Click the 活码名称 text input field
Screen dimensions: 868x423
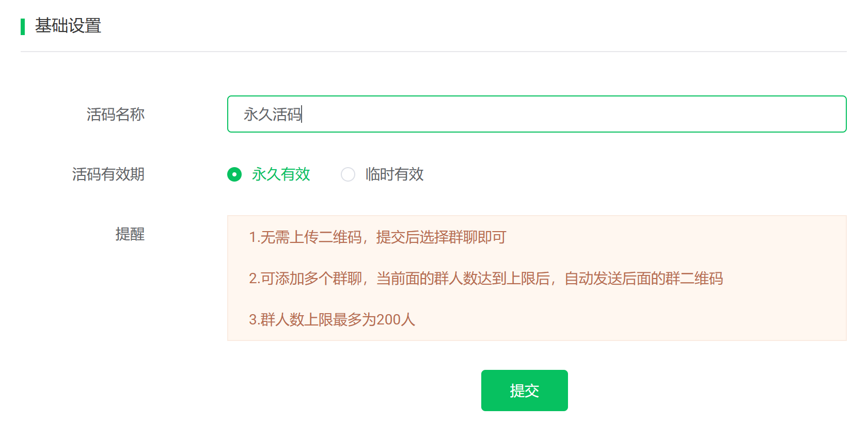pos(536,114)
